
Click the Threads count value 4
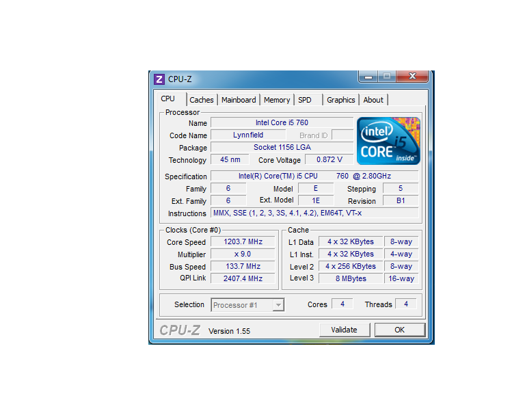[406, 304]
